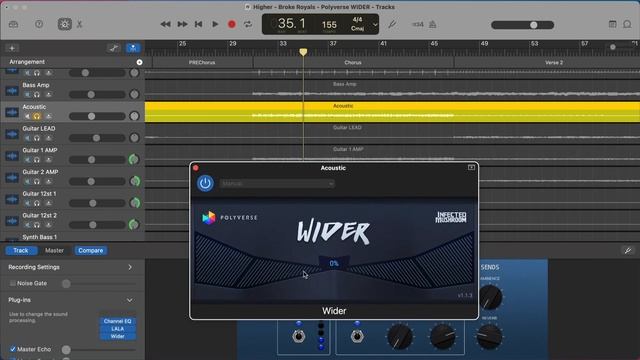
Task: Start playback with the Play button
Action: 215,24
